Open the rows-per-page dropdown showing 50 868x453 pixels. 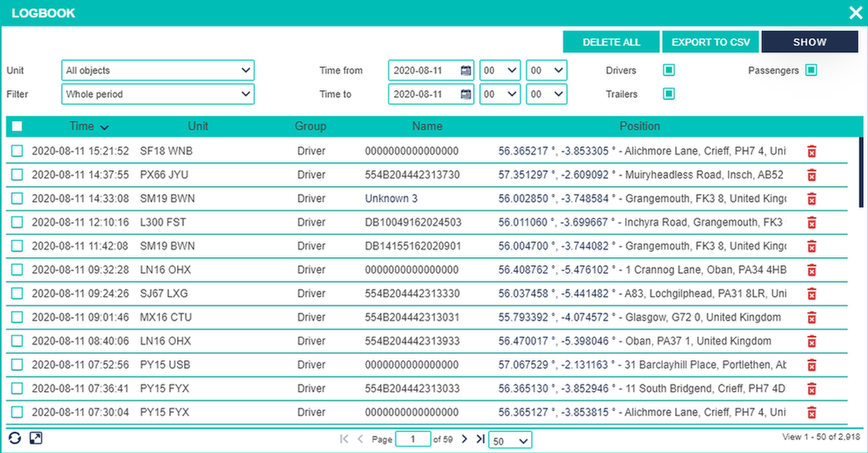click(510, 440)
